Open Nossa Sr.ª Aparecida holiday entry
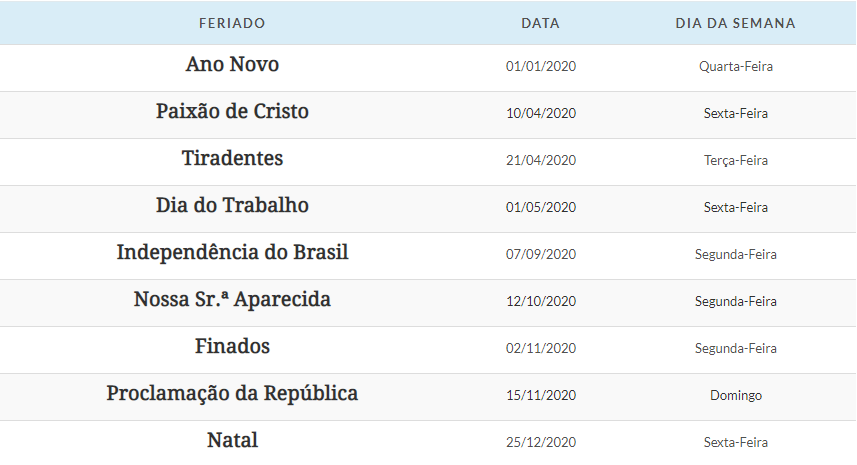This screenshot has width=857, height=465. (x=232, y=300)
